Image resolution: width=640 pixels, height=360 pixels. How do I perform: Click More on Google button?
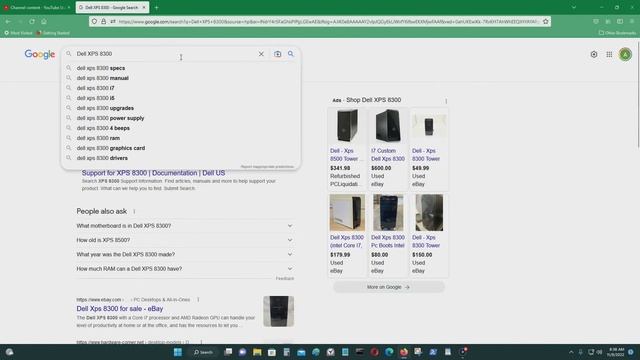click(389, 287)
